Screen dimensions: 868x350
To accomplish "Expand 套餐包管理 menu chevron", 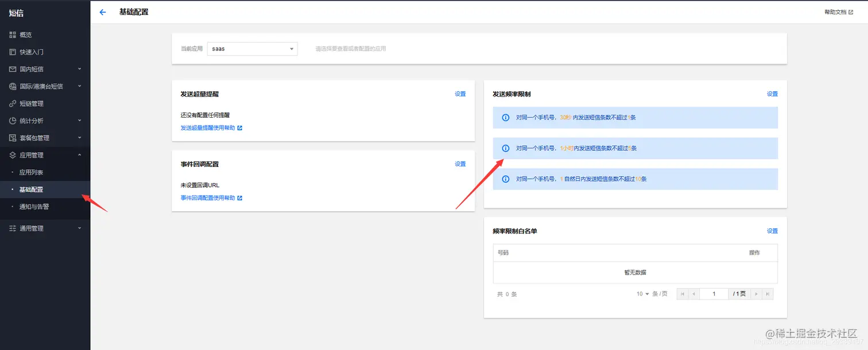I will (80, 138).
